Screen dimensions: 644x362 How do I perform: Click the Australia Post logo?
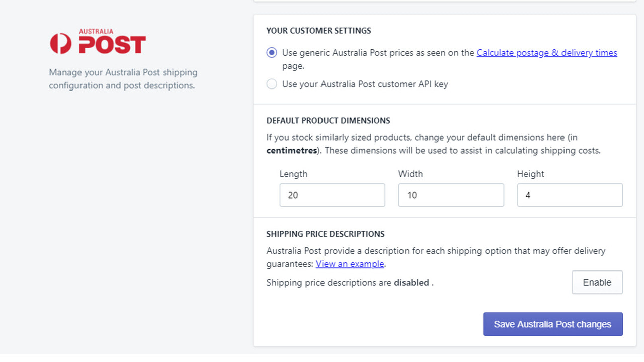click(97, 40)
